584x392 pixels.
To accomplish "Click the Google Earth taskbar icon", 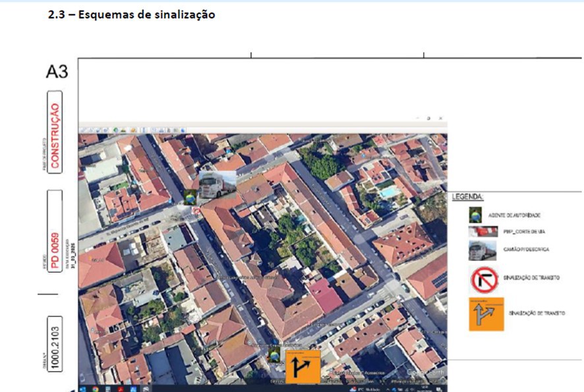I will 146,389.
